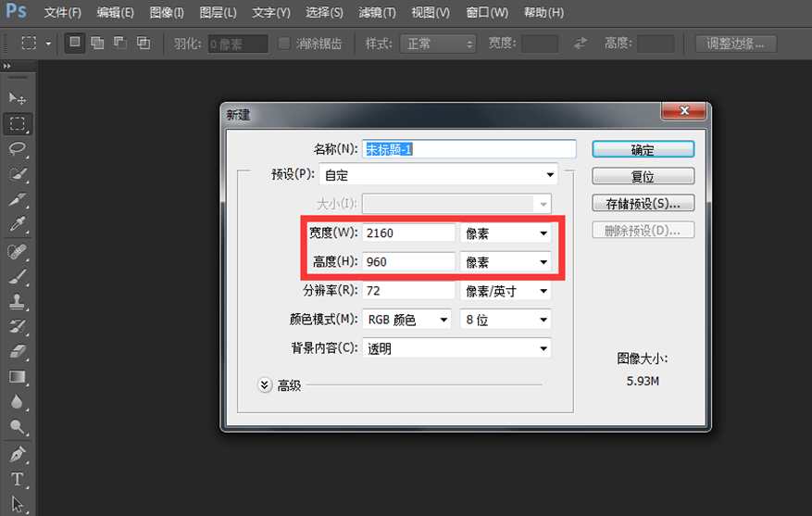
Task: Open the 文字(Y) menu
Action: click(x=271, y=12)
